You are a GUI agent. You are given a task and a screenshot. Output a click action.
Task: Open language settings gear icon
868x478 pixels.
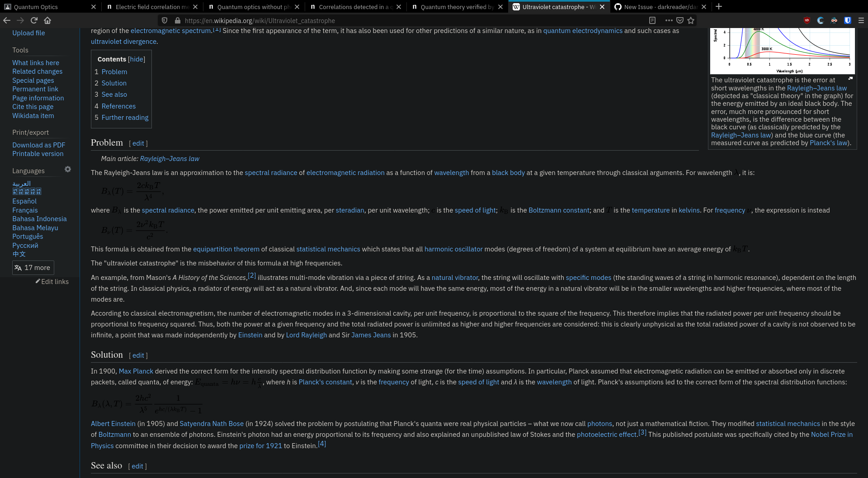pos(68,169)
